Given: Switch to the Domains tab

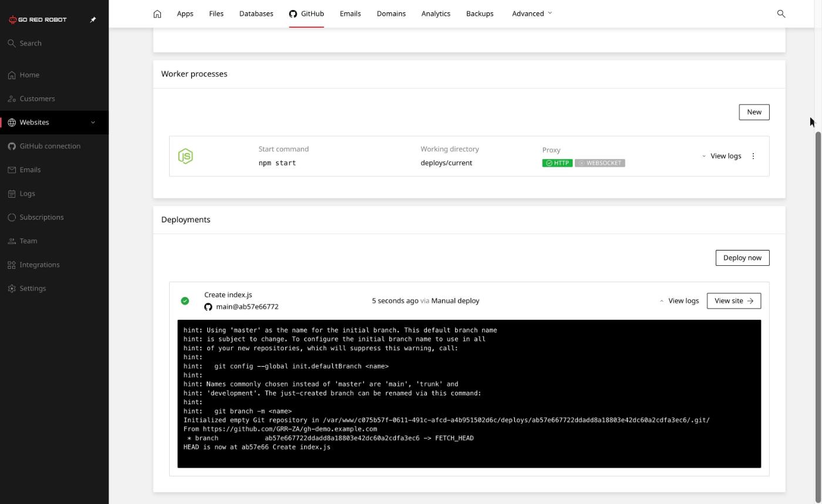Looking at the screenshot, I should pyautogui.click(x=391, y=13).
